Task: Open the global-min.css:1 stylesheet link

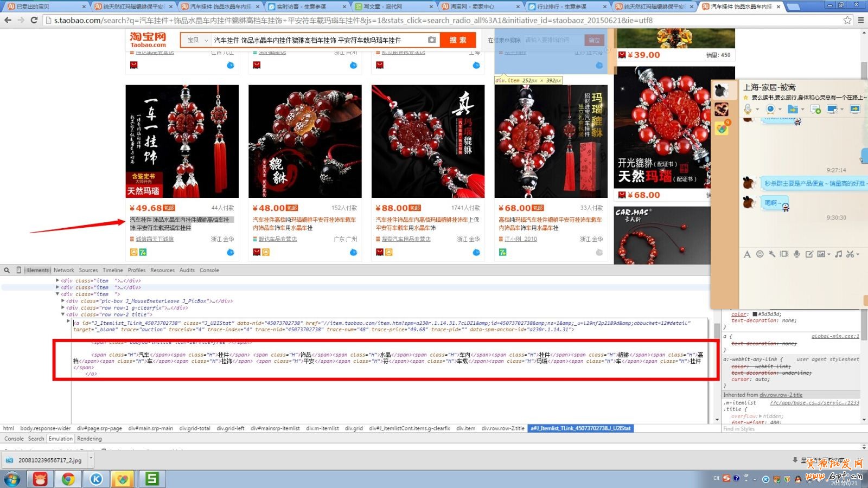Action: (835, 336)
